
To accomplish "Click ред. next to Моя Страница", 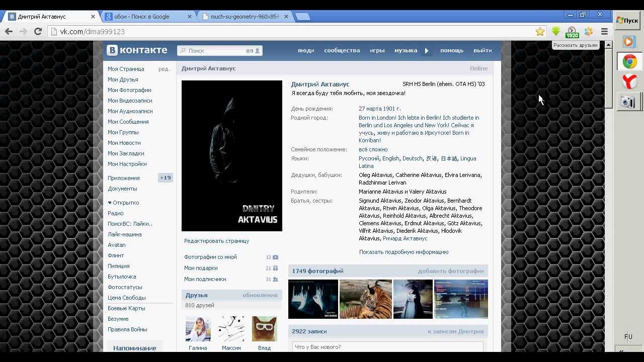I will click(x=164, y=69).
